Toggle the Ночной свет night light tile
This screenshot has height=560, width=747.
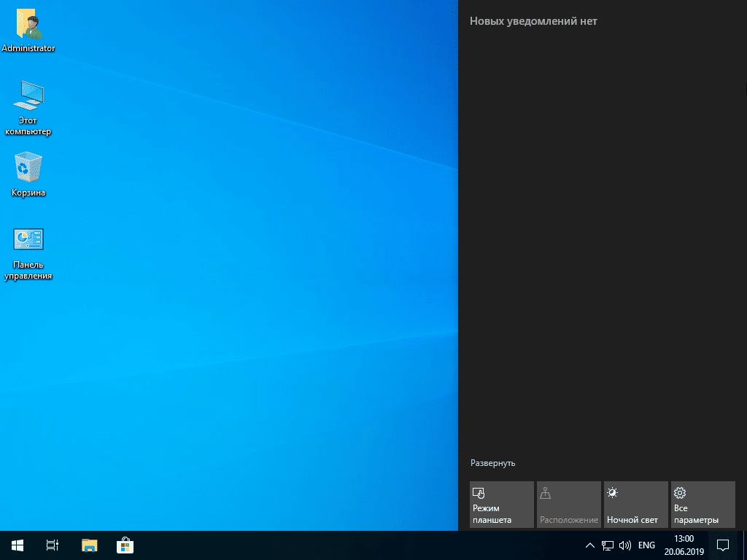coord(636,505)
